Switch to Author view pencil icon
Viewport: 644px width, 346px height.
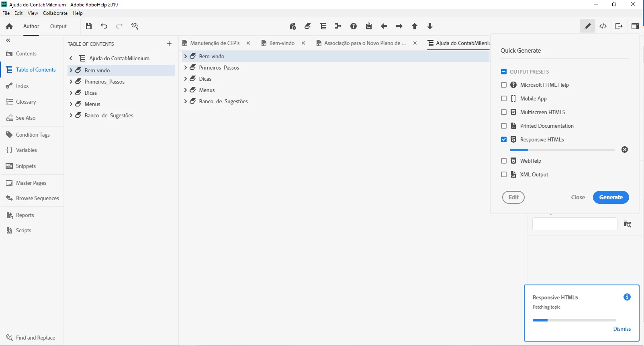(x=588, y=26)
